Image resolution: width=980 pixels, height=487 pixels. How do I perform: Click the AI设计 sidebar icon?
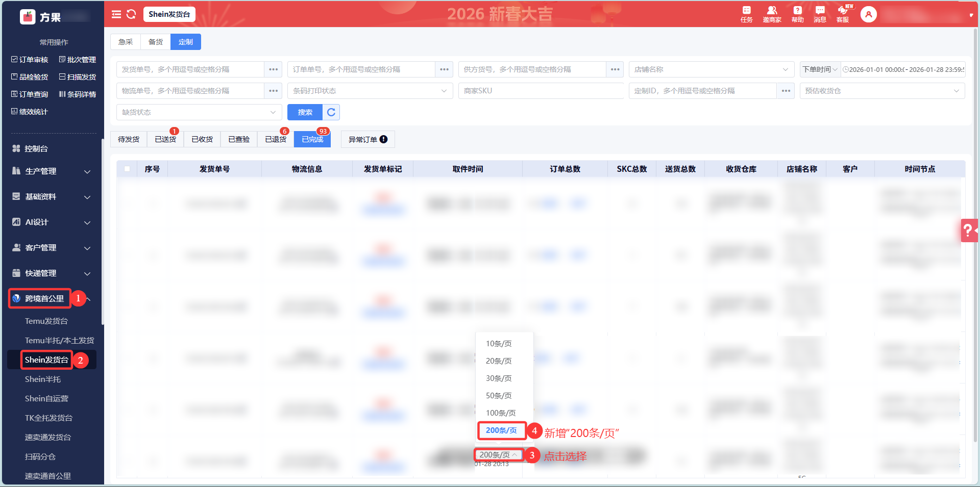click(16, 222)
